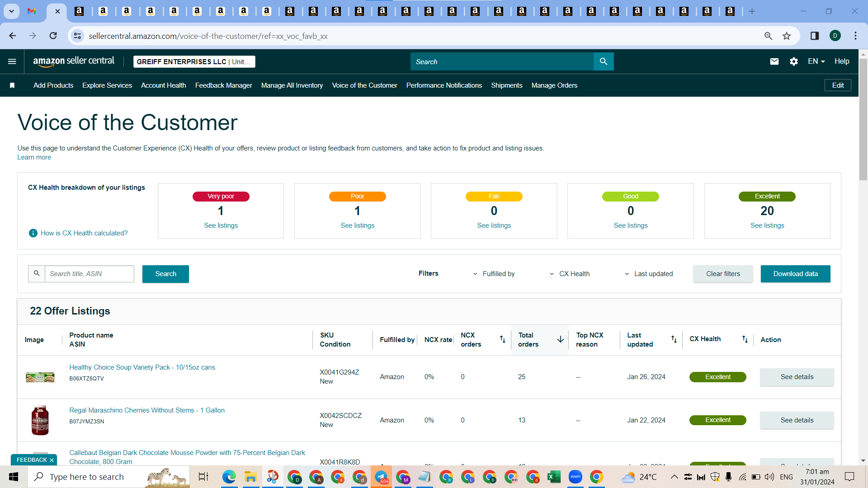The width and height of the screenshot is (868, 488).
Task: Open the tab search chevron in Chrome
Action: [x=11, y=11]
